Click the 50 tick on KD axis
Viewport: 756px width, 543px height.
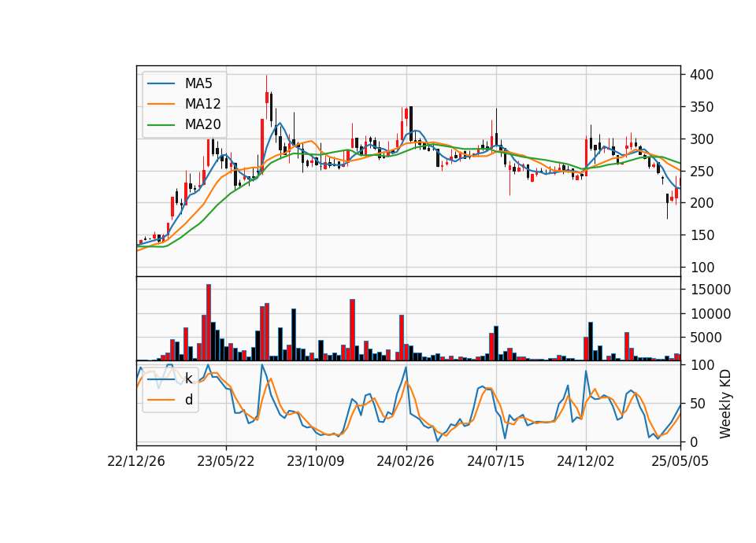click(x=697, y=404)
